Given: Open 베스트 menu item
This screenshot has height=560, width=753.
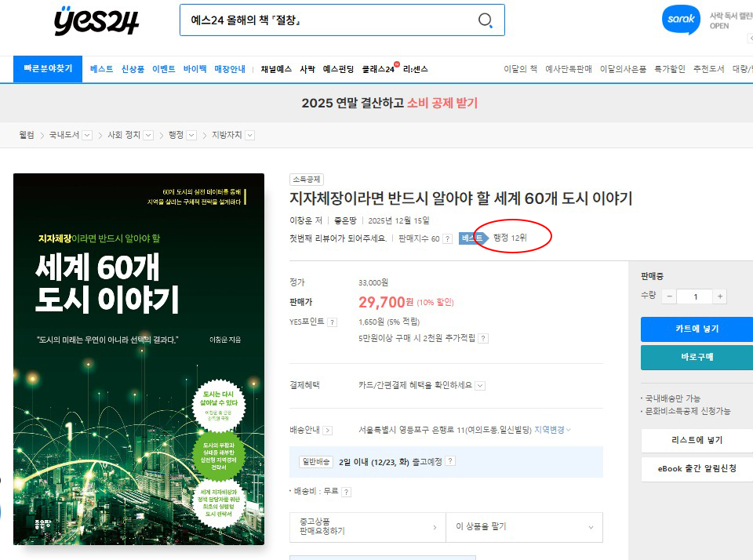Looking at the screenshot, I should coord(101,69).
